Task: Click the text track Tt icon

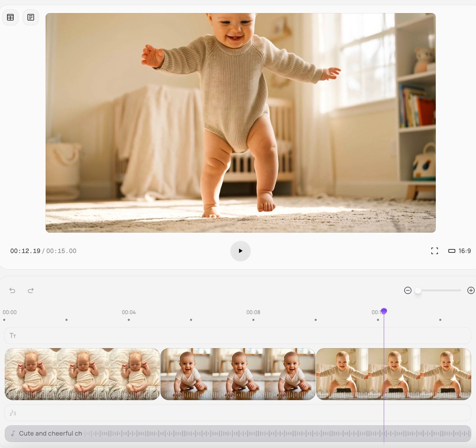Action: 13,335
